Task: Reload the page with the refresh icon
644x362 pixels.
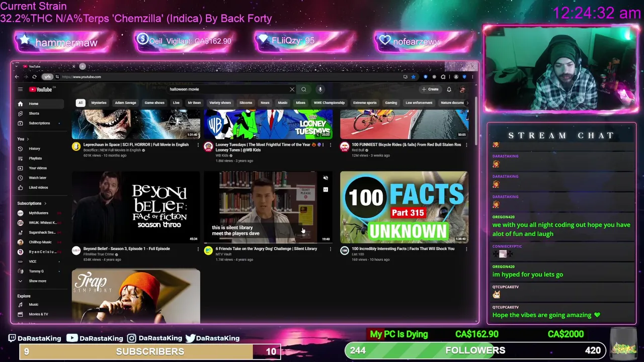Action: [x=34, y=77]
